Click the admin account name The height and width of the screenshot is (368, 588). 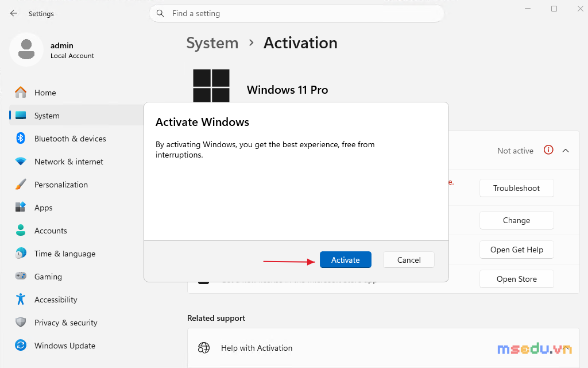tap(62, 45)
